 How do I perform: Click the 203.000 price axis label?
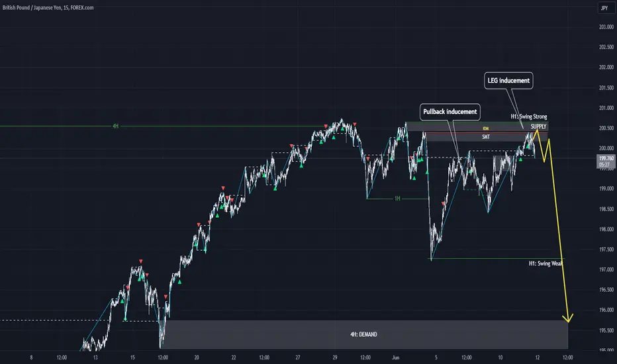point(606,26)
